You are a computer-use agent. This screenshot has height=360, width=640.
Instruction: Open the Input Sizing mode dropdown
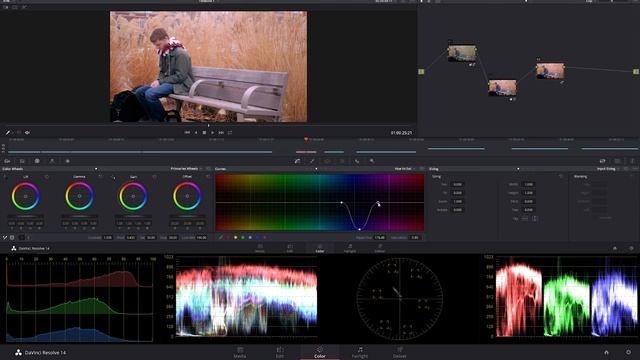607,169
